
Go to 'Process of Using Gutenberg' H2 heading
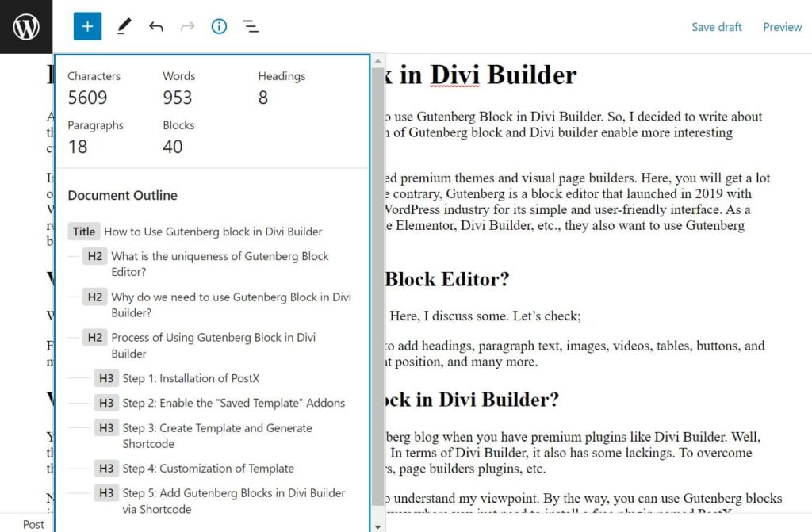tap(199, 346)
